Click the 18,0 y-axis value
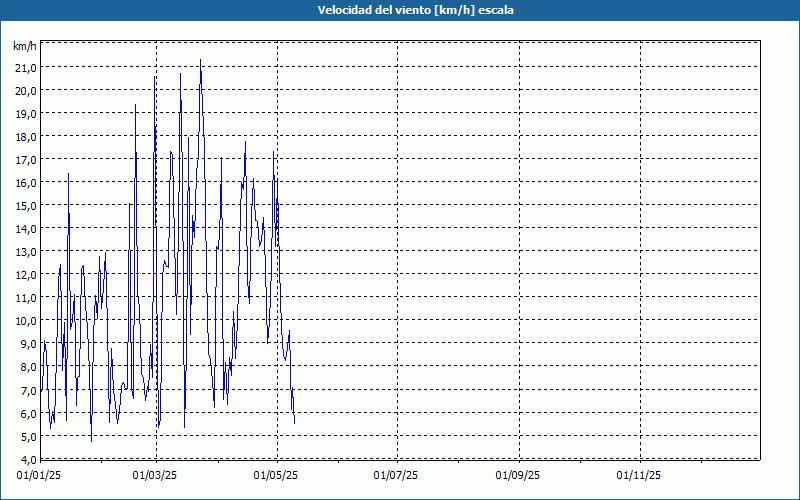 (x=27, y=137)
